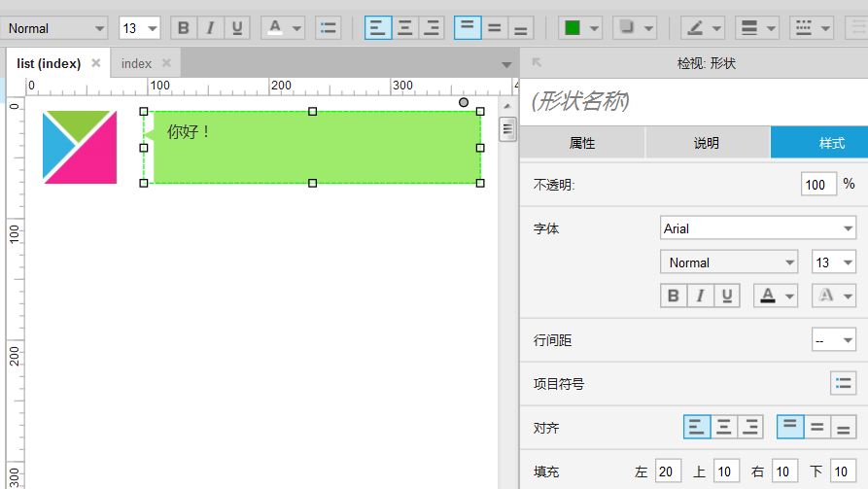The image size is (868, 489).
Task: Close the index tab
Action: [x=166, y=63]
